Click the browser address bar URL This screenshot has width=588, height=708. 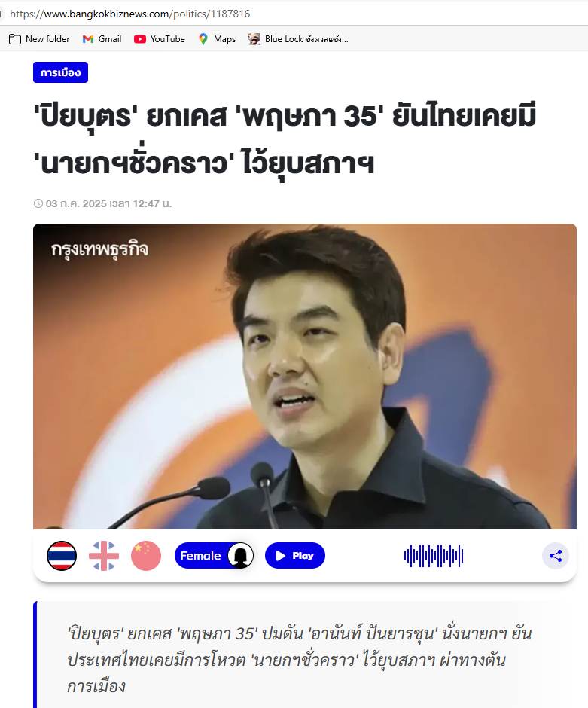(x=130, y=14)
